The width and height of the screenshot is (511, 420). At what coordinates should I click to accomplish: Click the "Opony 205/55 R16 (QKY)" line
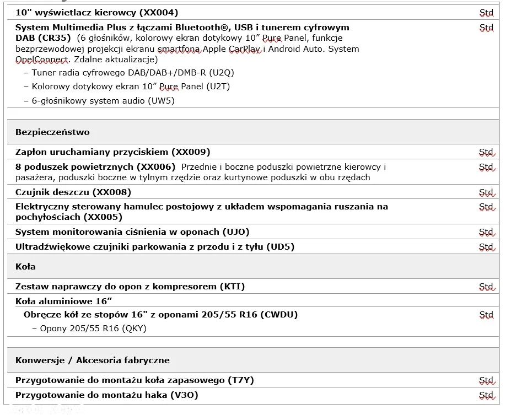tap(93, 329)
